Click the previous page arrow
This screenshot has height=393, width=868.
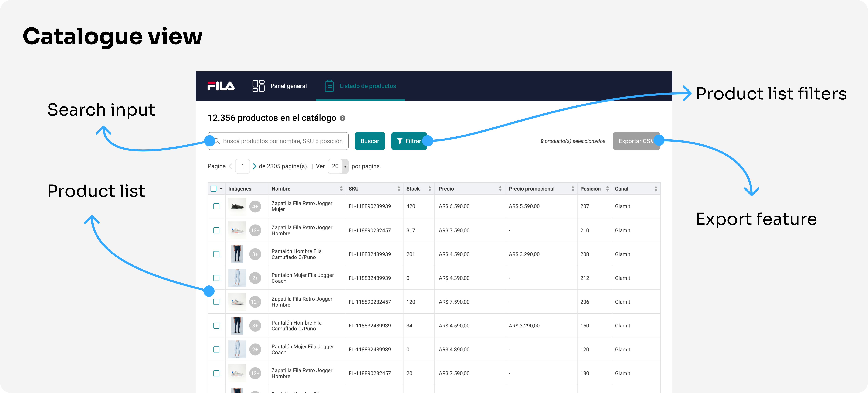[x=231, y=166]
